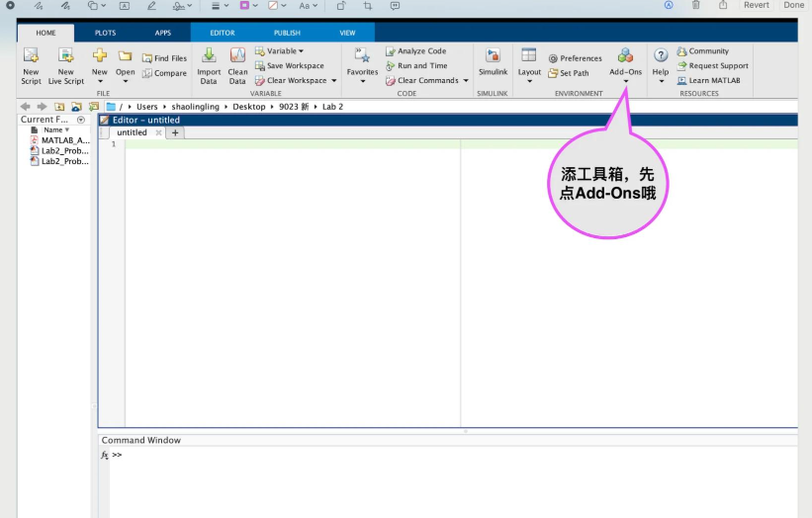Expand the Variable dropdown
This screenshot has height=518, width=812.
point(301,51)
